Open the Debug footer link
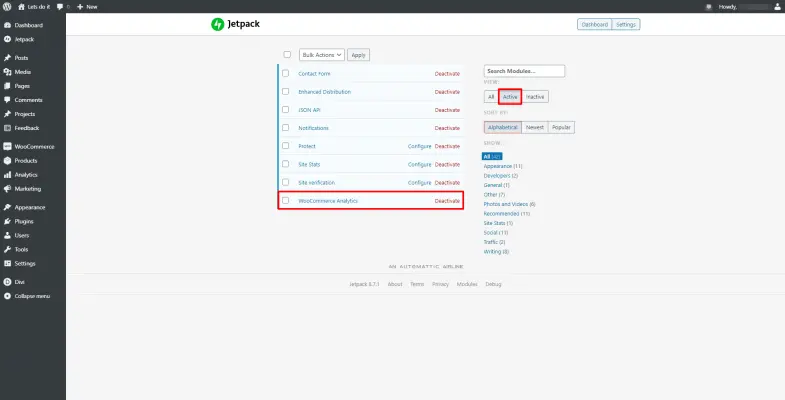Image resolution: width=785 pixels, height=400 pixels. click(x=493, y=284)
